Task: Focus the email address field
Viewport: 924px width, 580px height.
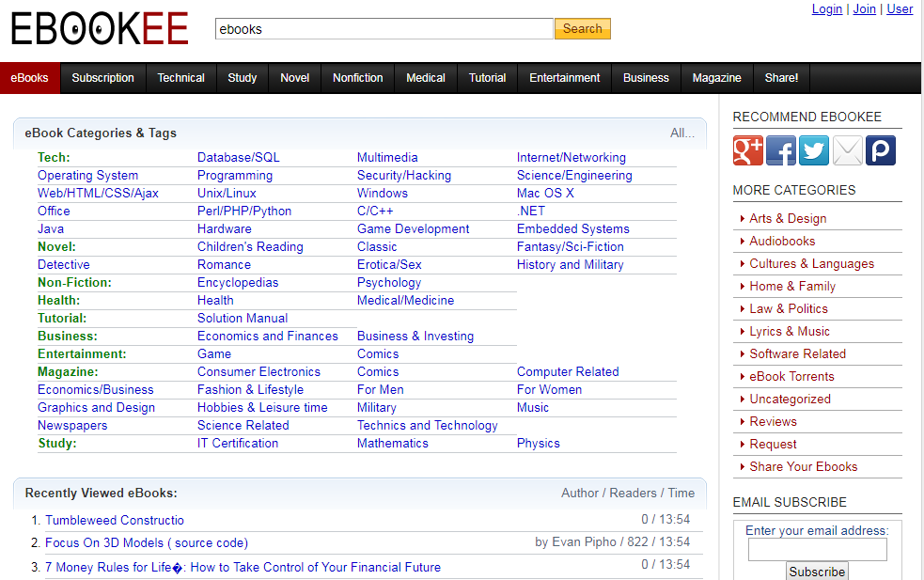Action: [x=818, y=550]
